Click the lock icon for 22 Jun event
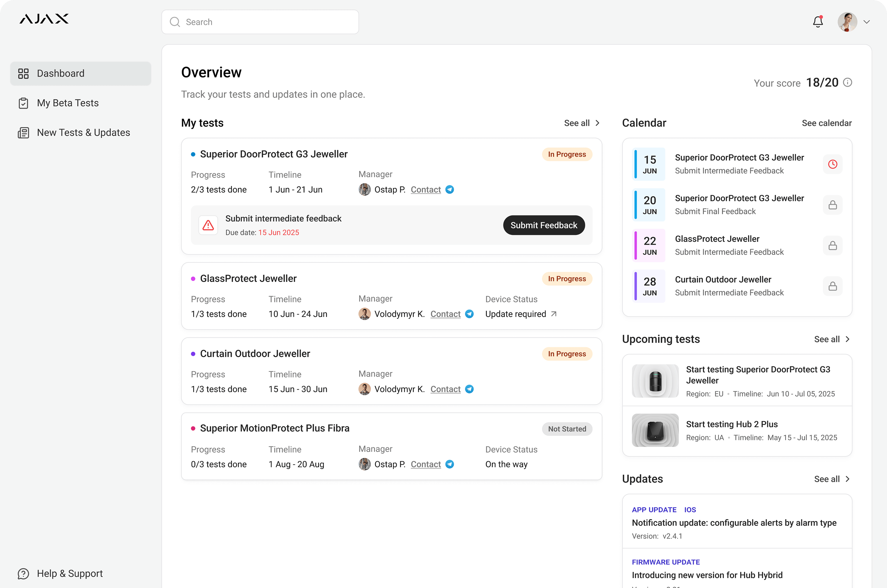This screenshot has height=588, width=887. (833, 246)
